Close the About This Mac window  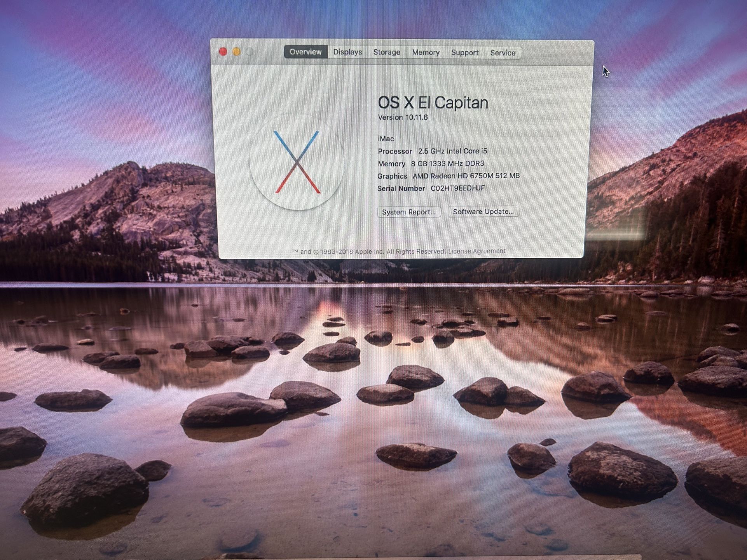223,52
